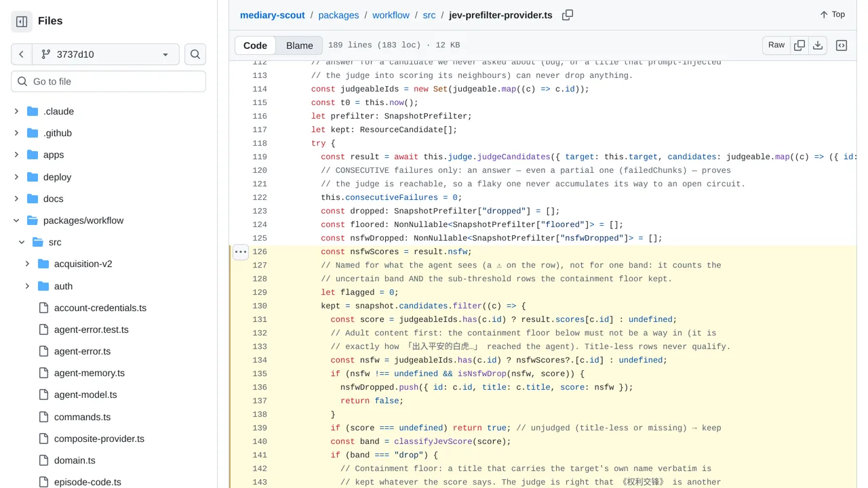Screen dimensions: 868x488
Task: Collapse the packages/workflow folder chevron
Action: [x=16, y=220]
